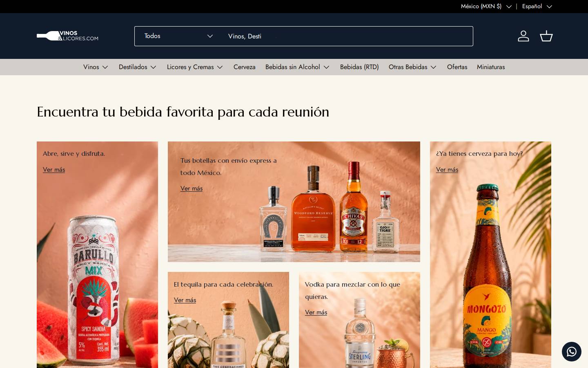The width and height of the screenshot is (588, 368).
Task: Click the Vinos & Licores logo
Action: click(x=67, y=36)
